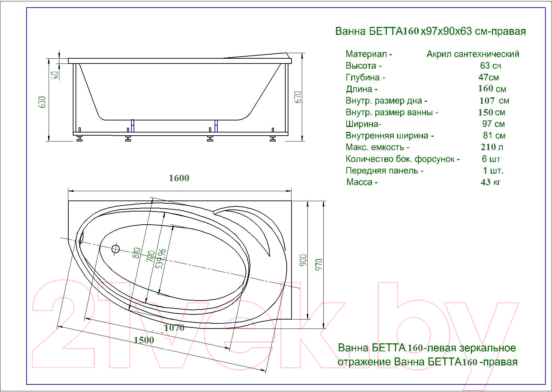Image resolution: width=552 pixels, height=392 pixels.
Task: Click the 'Высота -' label
Action: point(364,66)
